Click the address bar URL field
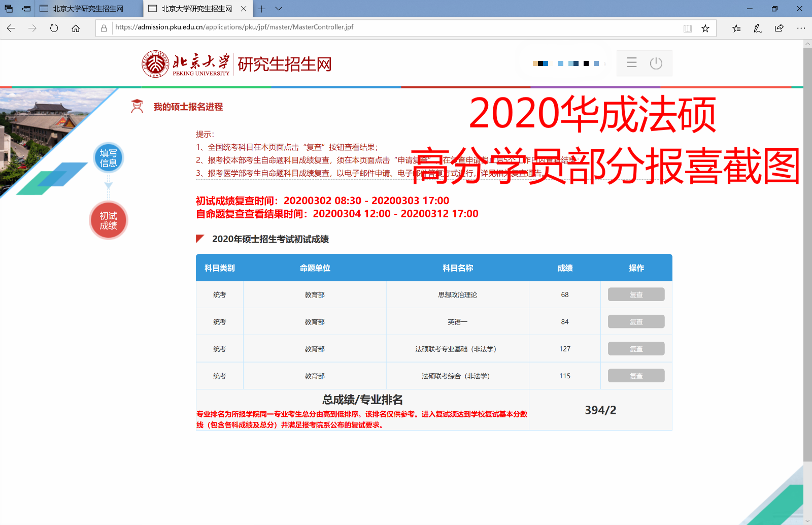This screenshot has height=525, width=812. pos(396,27)
